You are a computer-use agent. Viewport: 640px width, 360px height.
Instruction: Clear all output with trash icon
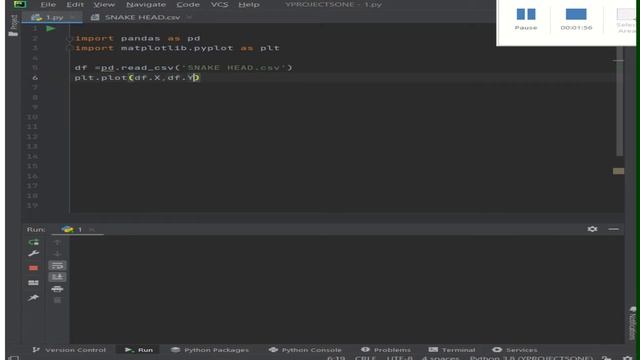[x=57, y=300]
